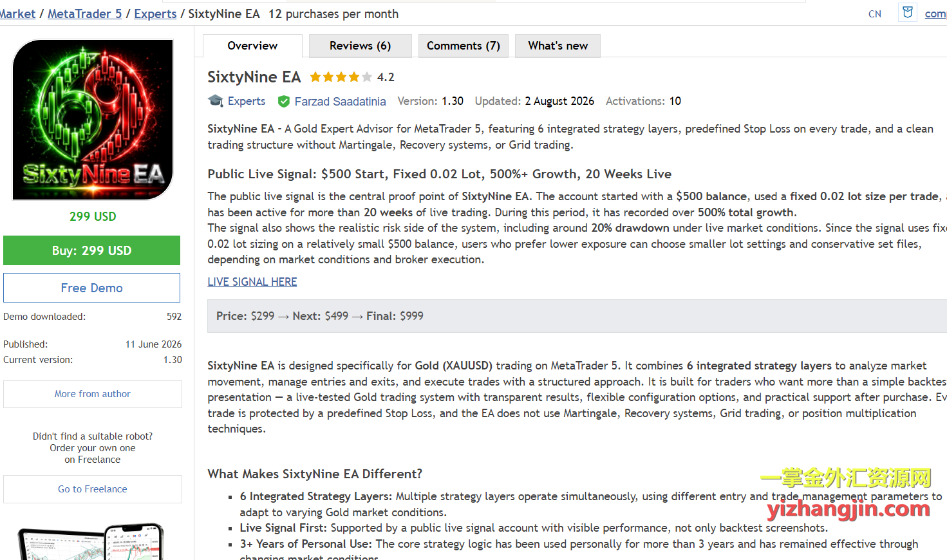Click the Demo downloaded 592 value
Image resolution: width=947 pixels, height=560 pixels.
tap(174, 317)
